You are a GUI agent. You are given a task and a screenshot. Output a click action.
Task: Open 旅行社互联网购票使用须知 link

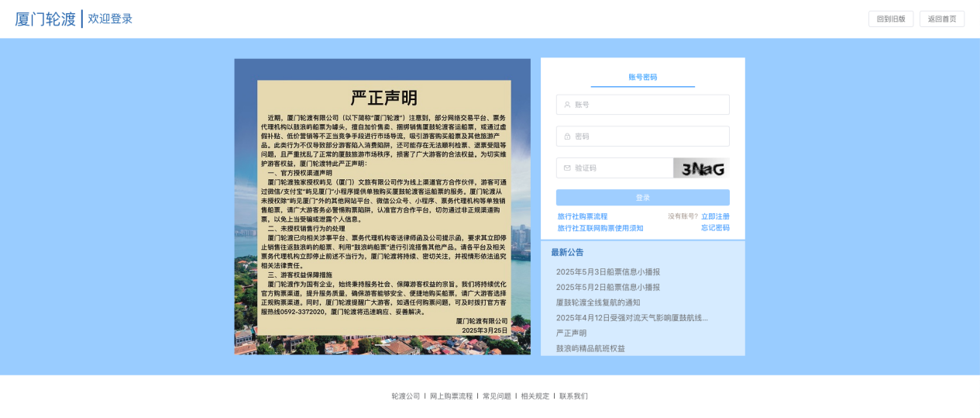coord(600,228)
